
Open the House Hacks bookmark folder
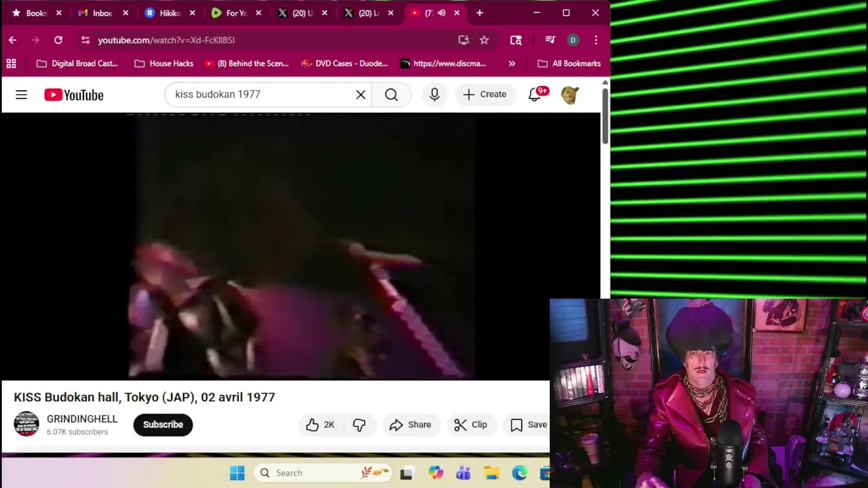click(164, 63)
